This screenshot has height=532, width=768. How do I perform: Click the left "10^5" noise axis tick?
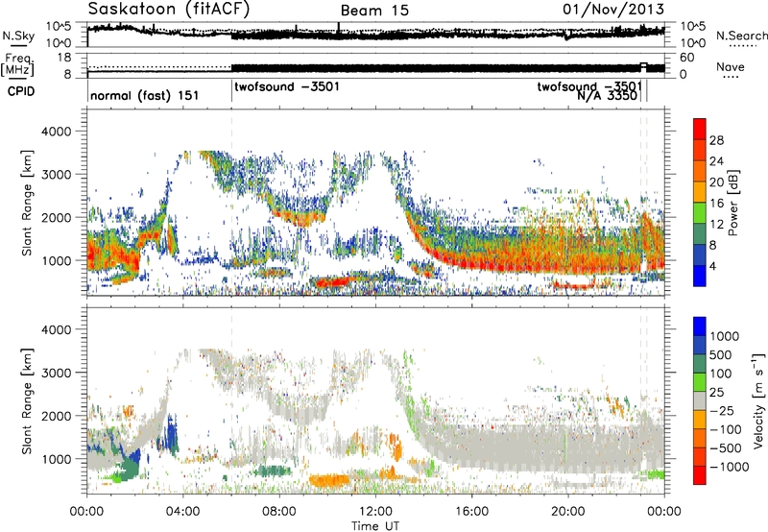(x=59, y=26)
